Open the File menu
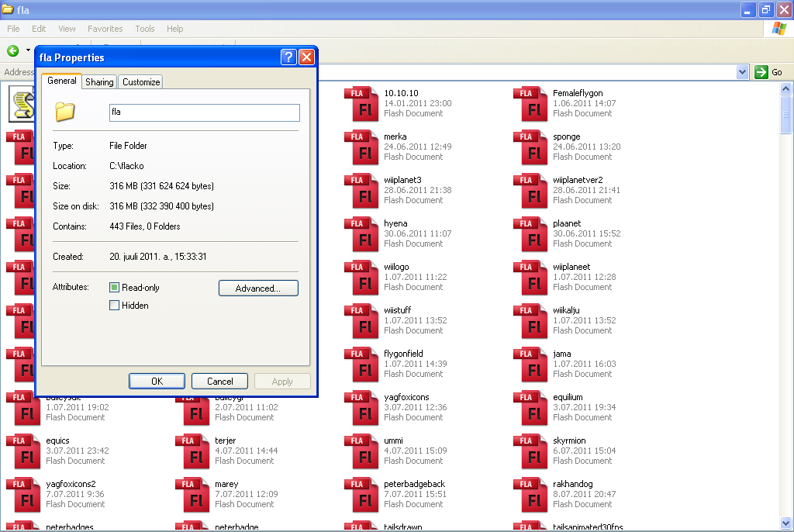Image resolution: width=794 pixels, height=532 pixels. (x=14, y=29)
